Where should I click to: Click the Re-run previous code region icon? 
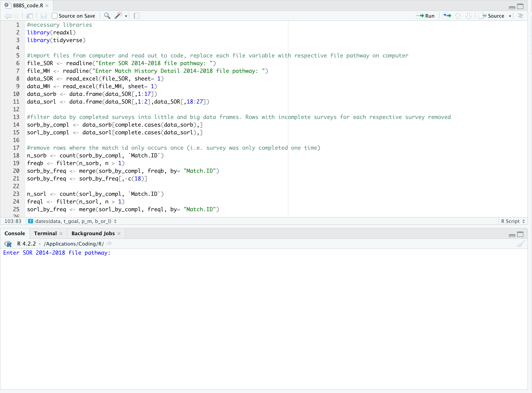pyautogui.click(x=447, y=16)
